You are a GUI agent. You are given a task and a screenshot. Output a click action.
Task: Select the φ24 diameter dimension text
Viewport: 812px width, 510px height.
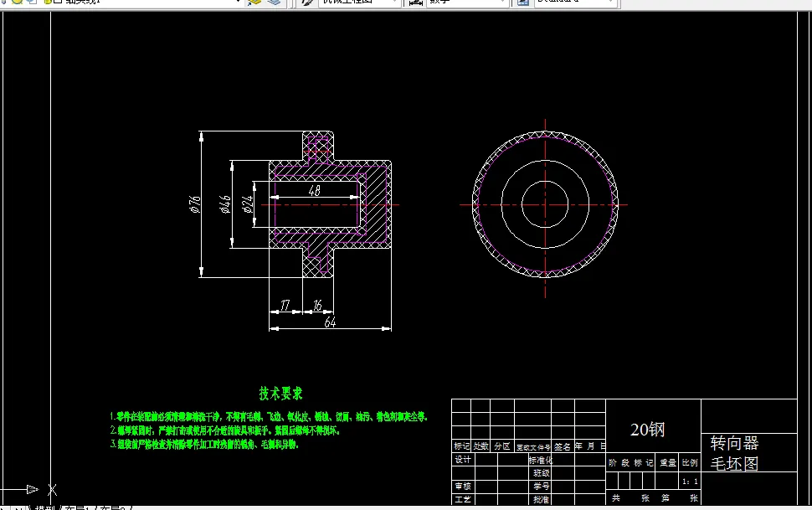tap(248, 204)
